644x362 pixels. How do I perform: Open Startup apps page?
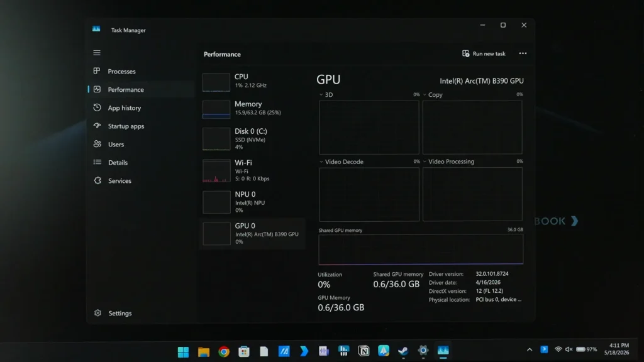tap(140, 126)
